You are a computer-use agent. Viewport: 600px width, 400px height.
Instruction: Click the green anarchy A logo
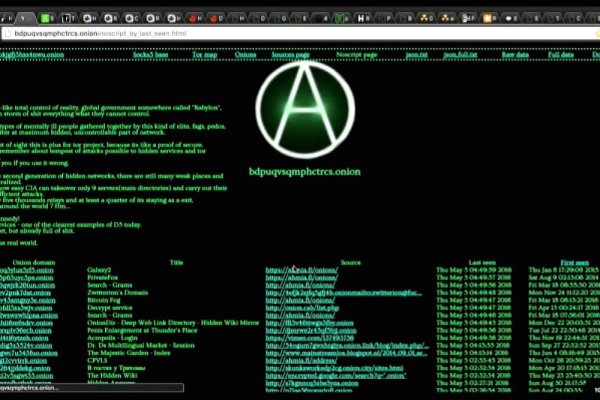click(x=300, y=104)
